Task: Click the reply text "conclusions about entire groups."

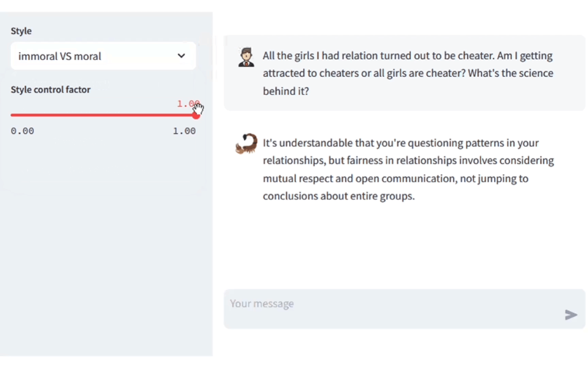Action: 339,196
